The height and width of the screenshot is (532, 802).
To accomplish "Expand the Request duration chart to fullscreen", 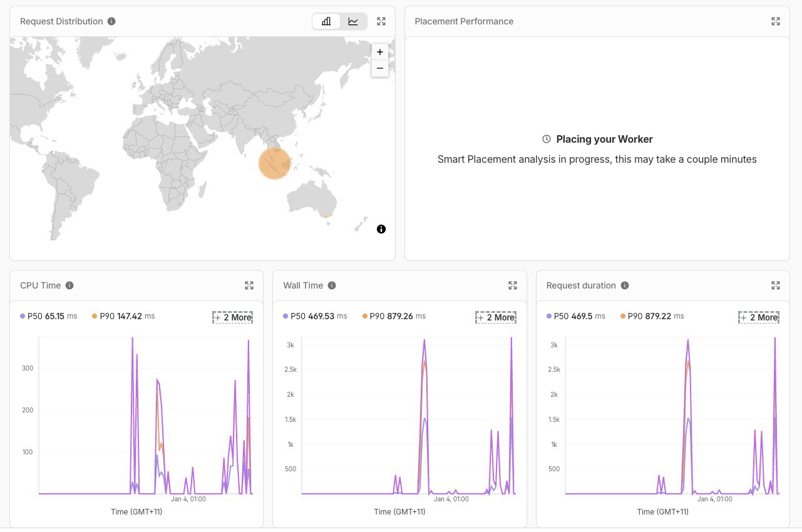I will click(x=776, y=285).
